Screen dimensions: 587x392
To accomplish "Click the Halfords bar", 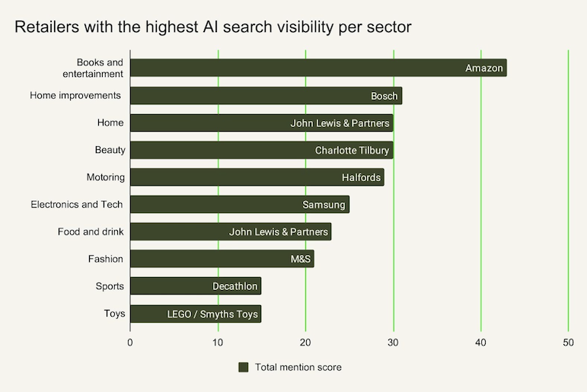I will [x=257, y=177].
